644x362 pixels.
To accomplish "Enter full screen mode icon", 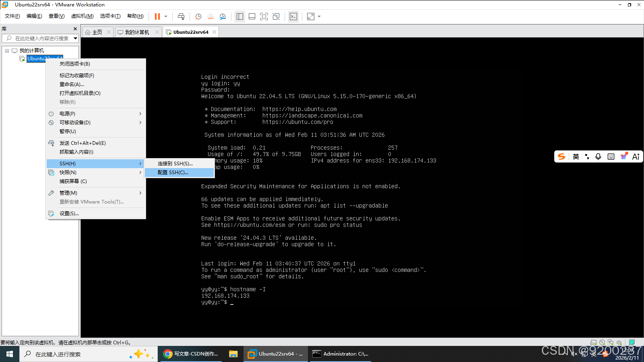I will click(x=264, y=16).
